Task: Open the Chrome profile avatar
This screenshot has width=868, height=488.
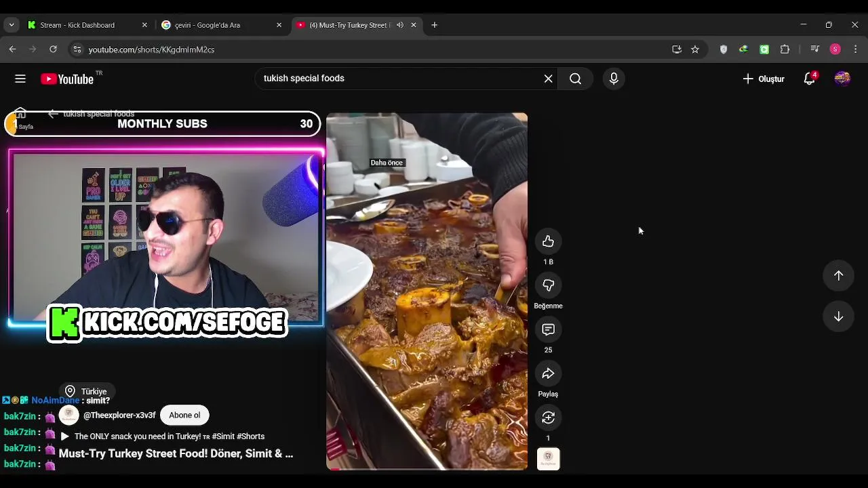Action: tap(835, 49)
